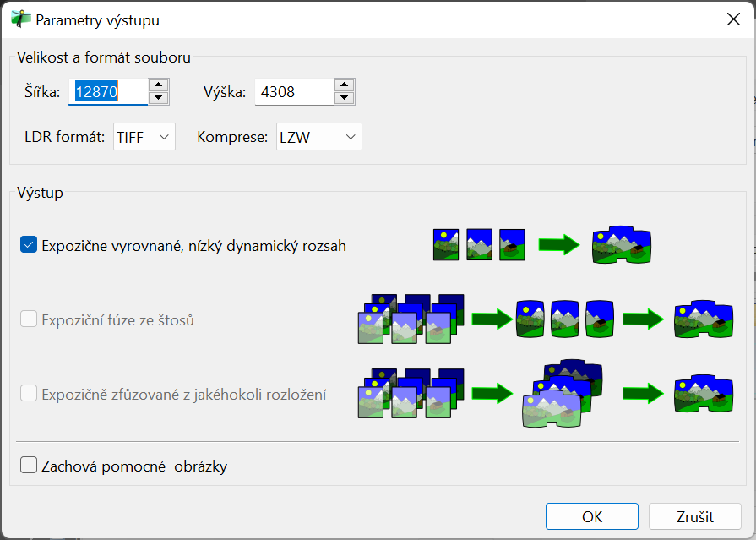The width and height of the screenshot is (756, 540).
Task: Toggle 'Expozičně zfúzované z jakéhokoli rozložení' checkbox
Action: (x=29, y=394)
